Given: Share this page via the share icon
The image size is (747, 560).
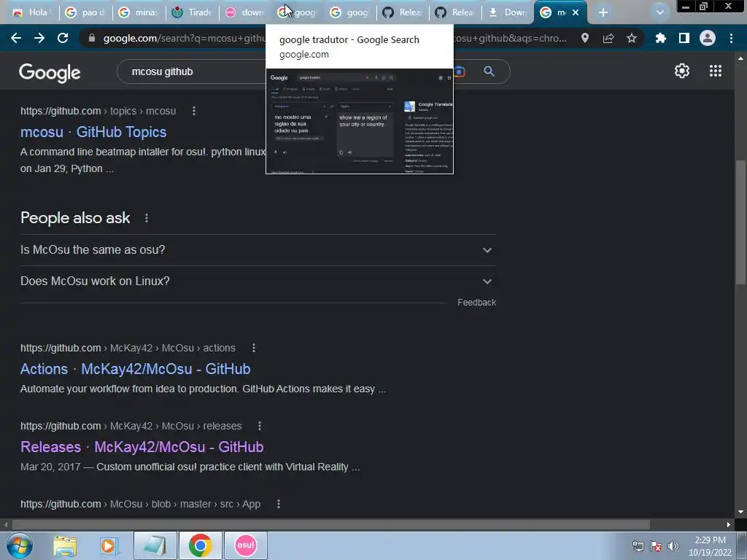Looking at the screenshot, I should coord(608,38).
